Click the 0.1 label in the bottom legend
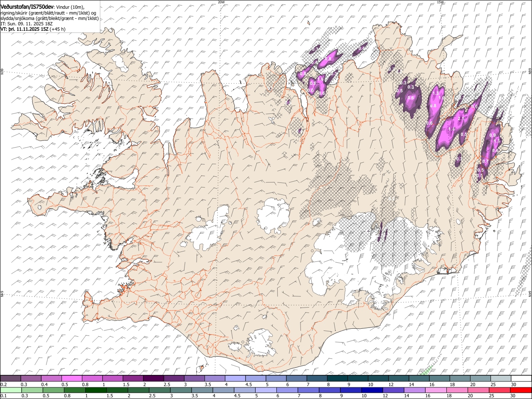Screen dimensions: 532x399 (3, 396)
